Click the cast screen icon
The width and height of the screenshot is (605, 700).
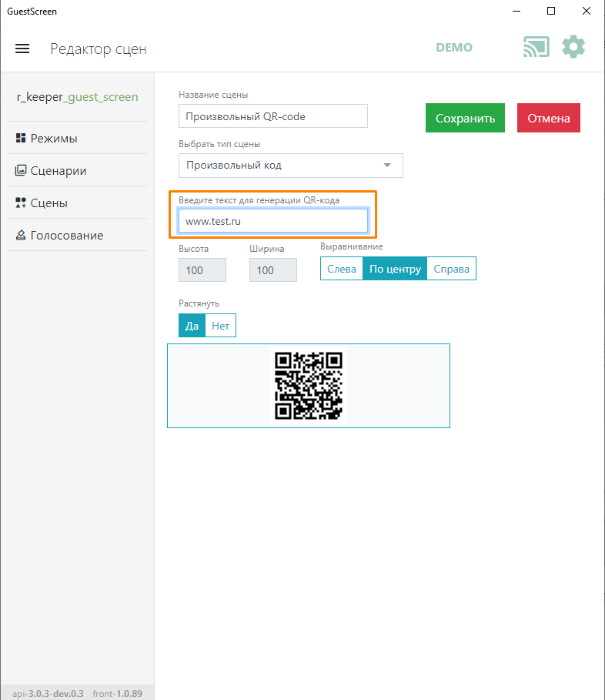(x=536, y=47)
